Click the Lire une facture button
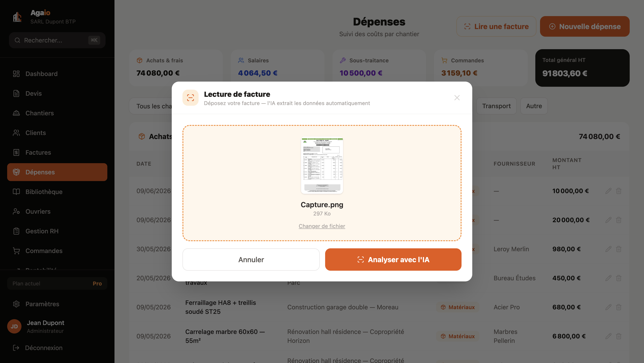 coord(496,26)
